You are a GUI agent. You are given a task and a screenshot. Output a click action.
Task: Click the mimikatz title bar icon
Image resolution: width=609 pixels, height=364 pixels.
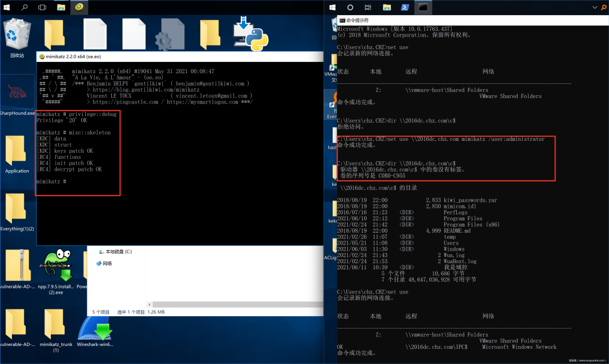coord(42,56)
